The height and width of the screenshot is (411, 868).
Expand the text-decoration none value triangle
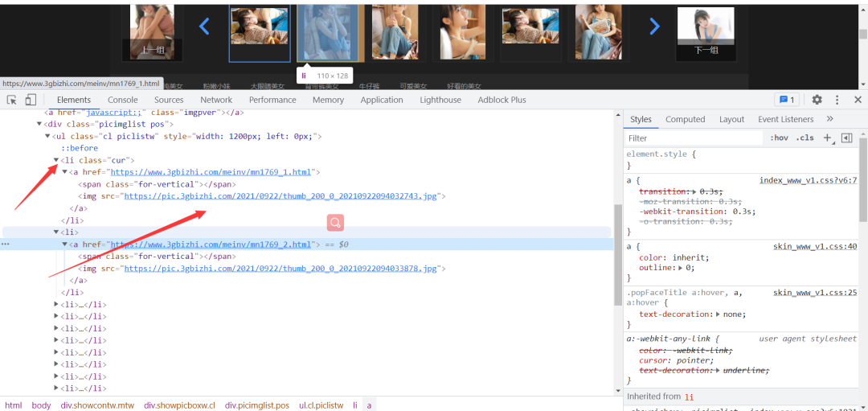pos(718,314)
